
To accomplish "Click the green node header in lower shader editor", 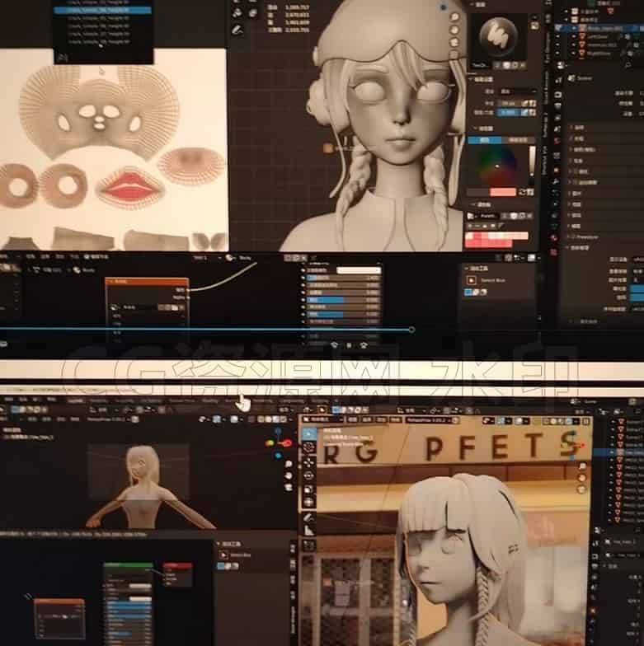I will pyautogui.click(x=128, y=565).
